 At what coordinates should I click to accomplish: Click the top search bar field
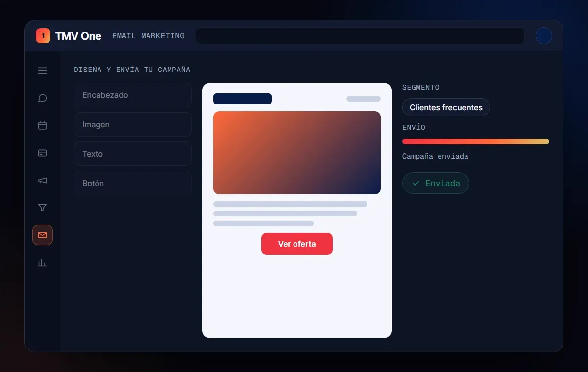(360, 36)
